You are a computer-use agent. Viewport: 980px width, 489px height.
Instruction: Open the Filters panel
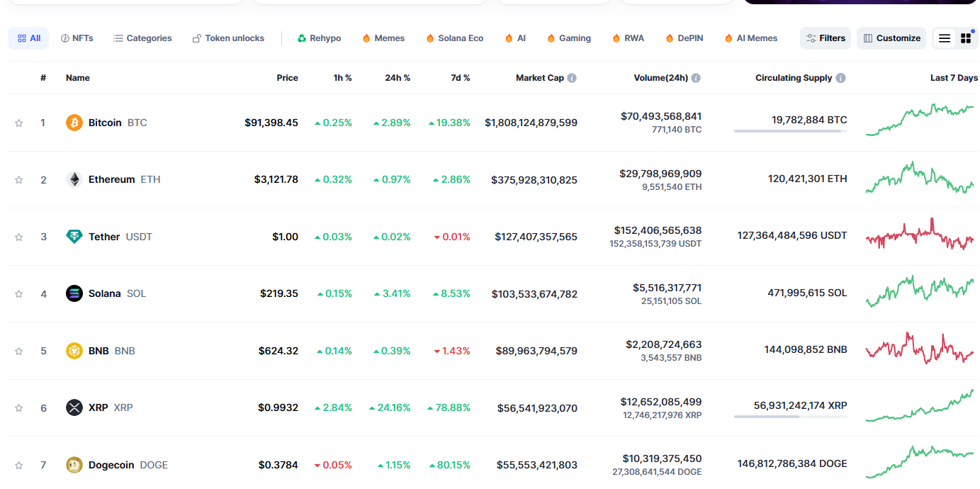pos(826,38)
